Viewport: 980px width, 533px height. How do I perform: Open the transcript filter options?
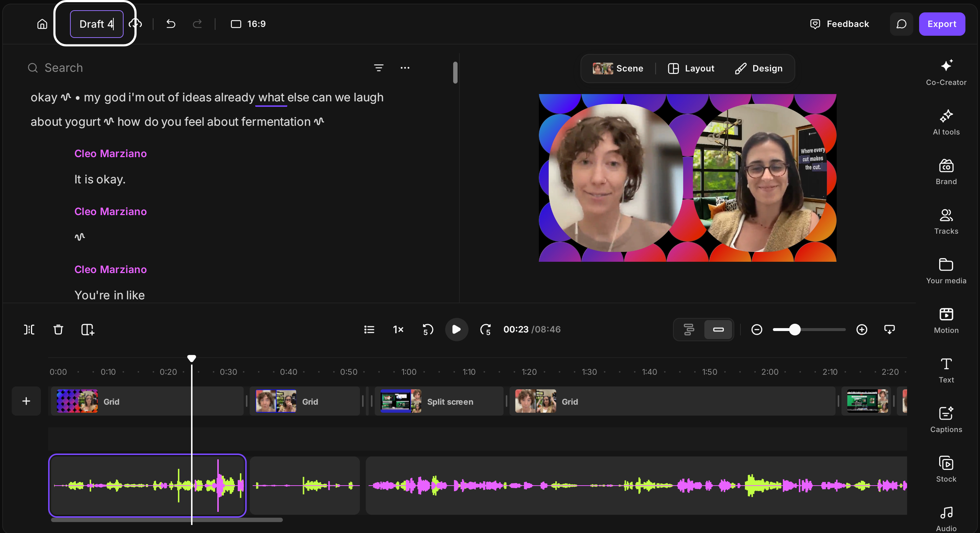pyautogui.click(x=378, y=68)
